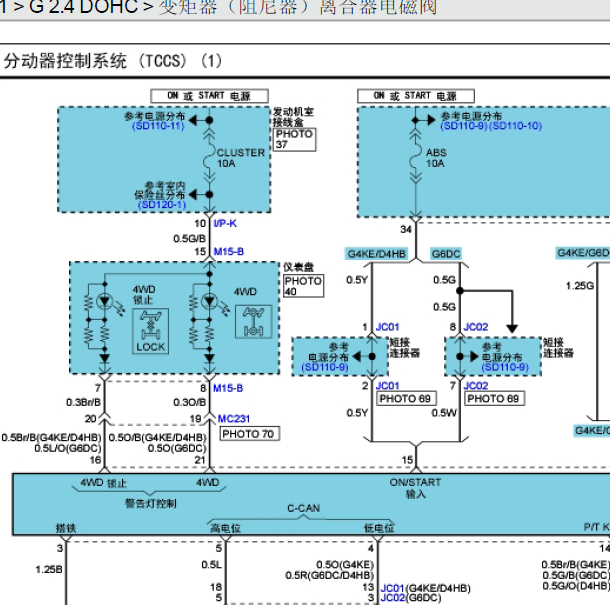The image size is (610, 605).
Task: Open the SD110-9 link next to SD110-10
Action: (x=465, y=126)
